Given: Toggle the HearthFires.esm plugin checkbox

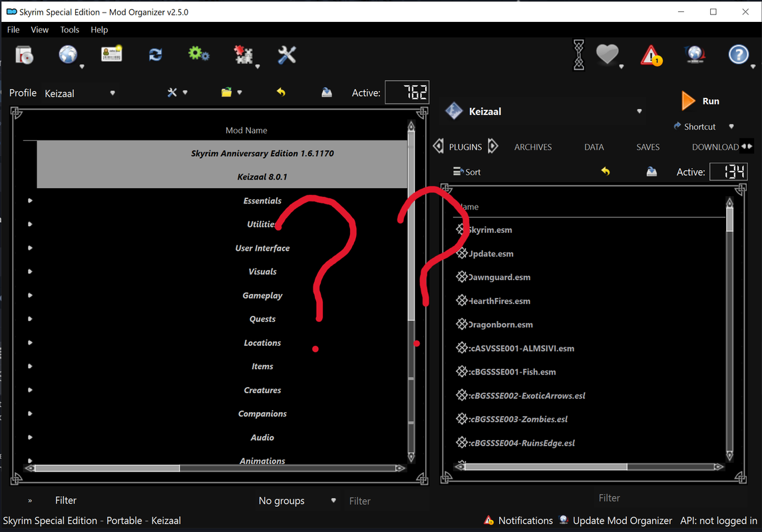Looking at the screenshot, I should coord(462,301).
